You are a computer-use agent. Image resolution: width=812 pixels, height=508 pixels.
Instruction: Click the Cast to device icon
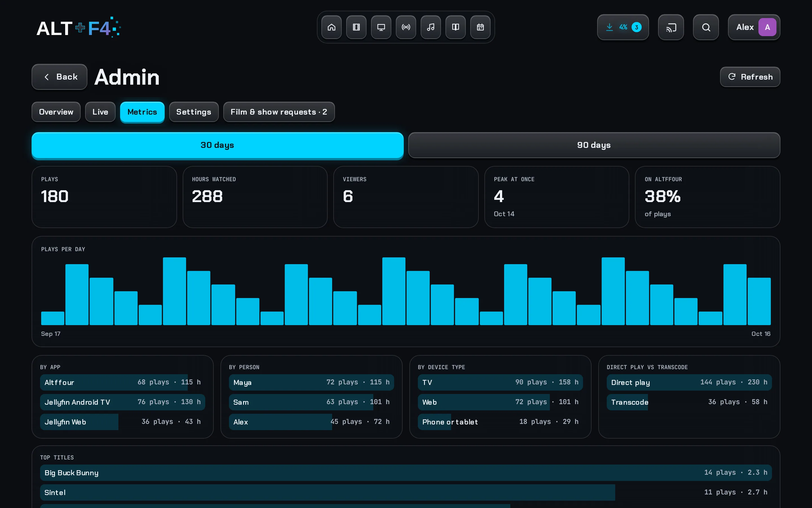[671, 27]
